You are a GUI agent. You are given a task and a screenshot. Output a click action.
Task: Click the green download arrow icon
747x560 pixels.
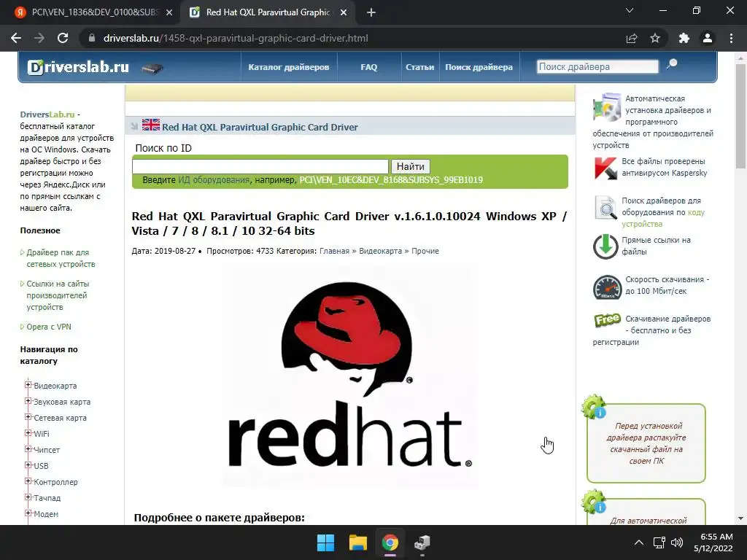pos(605,246)
